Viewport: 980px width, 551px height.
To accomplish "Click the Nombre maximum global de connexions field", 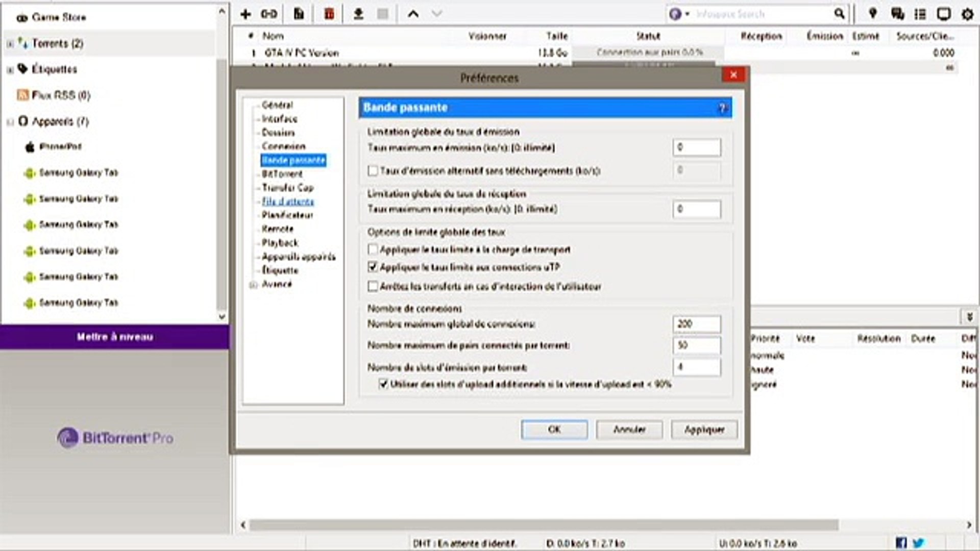I will coord(697,324).
